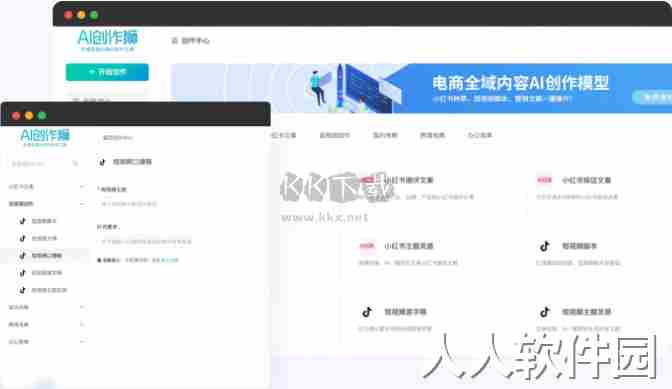Open the 短视频字幕 card title in the back window
Viewport: 672px width, 389px height.
[x=405, y=312]
